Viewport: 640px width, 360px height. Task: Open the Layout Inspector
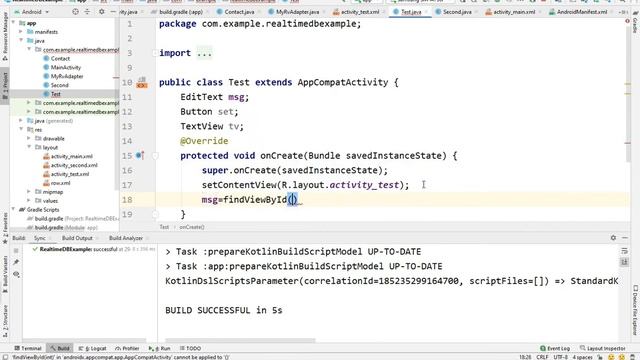click(x=603, y=348)
